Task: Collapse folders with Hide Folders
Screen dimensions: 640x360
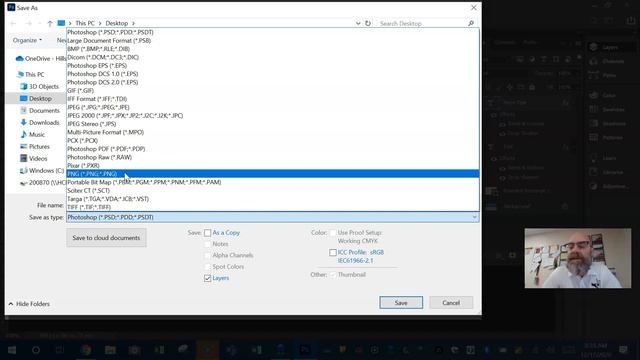Action: 29,304
